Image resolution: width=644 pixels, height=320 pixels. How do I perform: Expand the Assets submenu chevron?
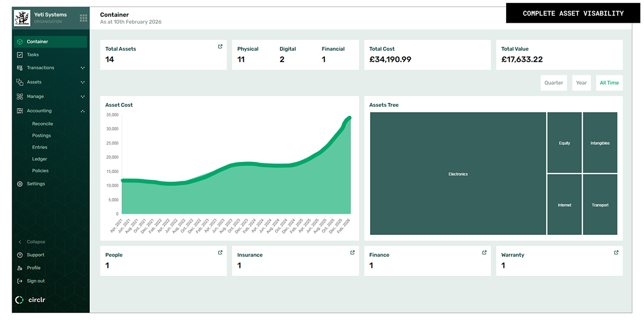tap(82, 82)
